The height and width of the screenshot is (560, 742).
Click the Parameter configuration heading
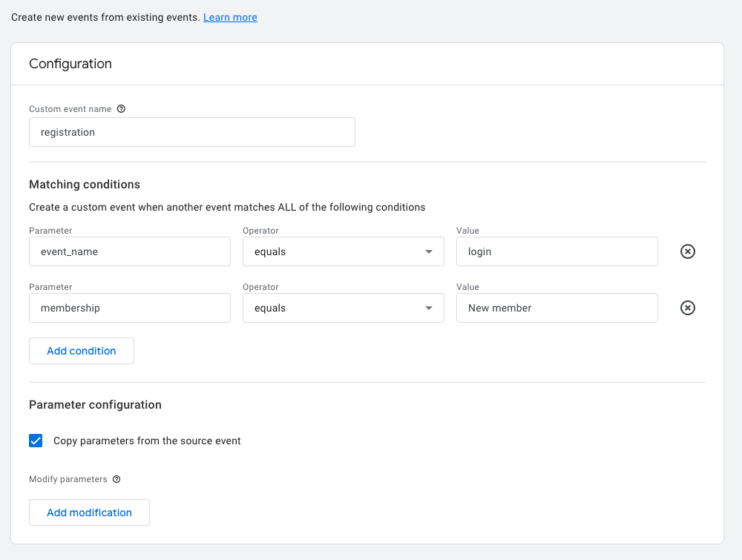tap(95, 405)
